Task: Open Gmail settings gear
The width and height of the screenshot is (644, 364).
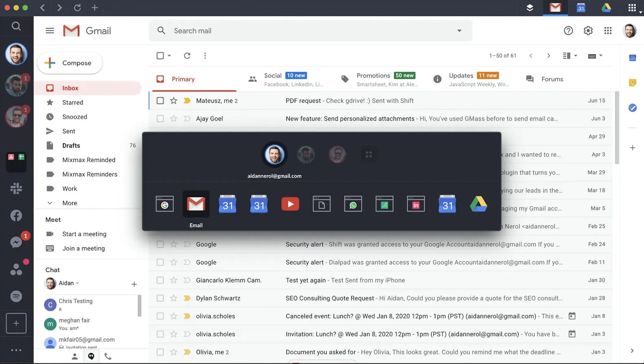Action: [588, 30]
